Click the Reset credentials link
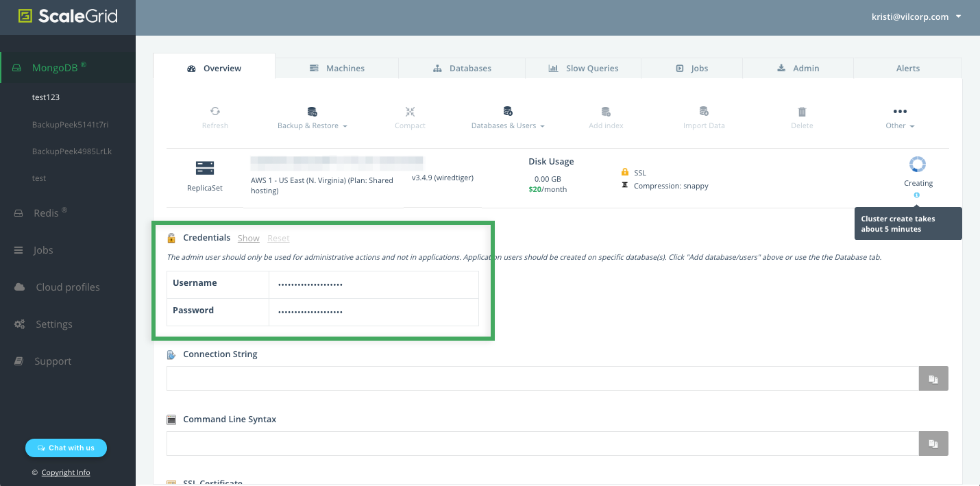Viewport: 980px width, 486px height. pos(278,238)
